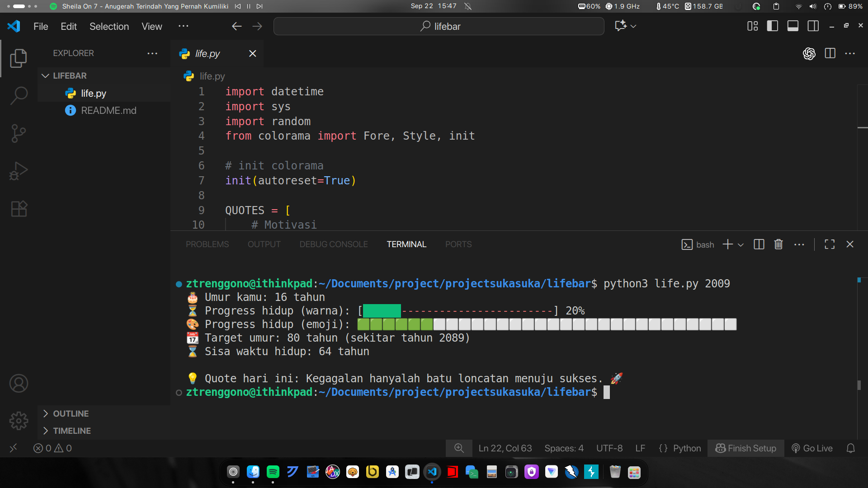Image resolution: width=868 pixels, height=488 pixels.
Task: Open the Run and Debug view
Action: pyautogui.click(x=19, y=171)
